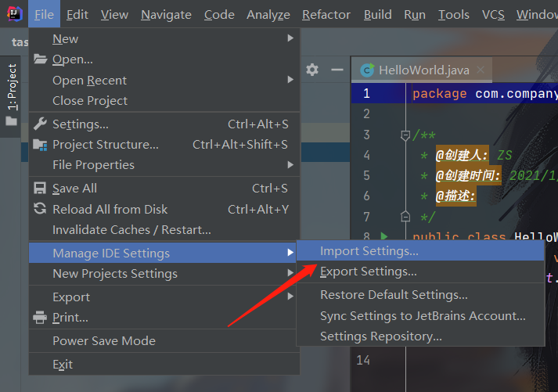Open the Navigate menu
The image size is (558, 392).
pyautogui.click(x=166, y=15)
